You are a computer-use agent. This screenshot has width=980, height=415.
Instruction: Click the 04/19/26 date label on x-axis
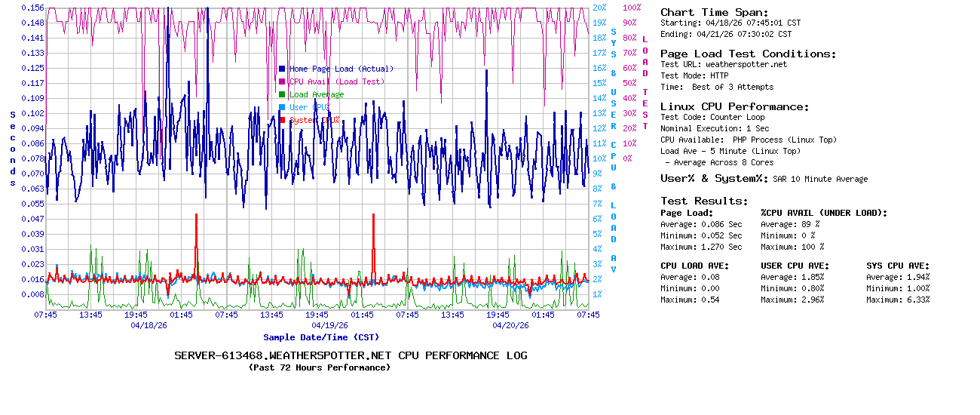pyautogui.click(x=329, y=326)
